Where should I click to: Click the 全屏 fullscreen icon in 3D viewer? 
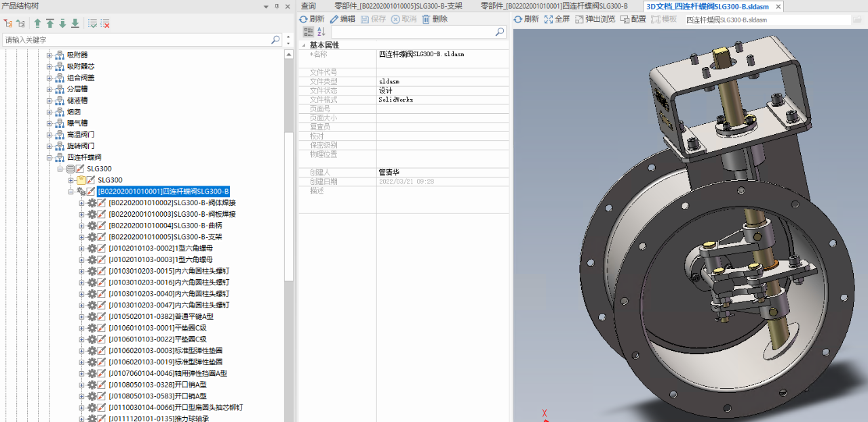(x=557, y=19)
